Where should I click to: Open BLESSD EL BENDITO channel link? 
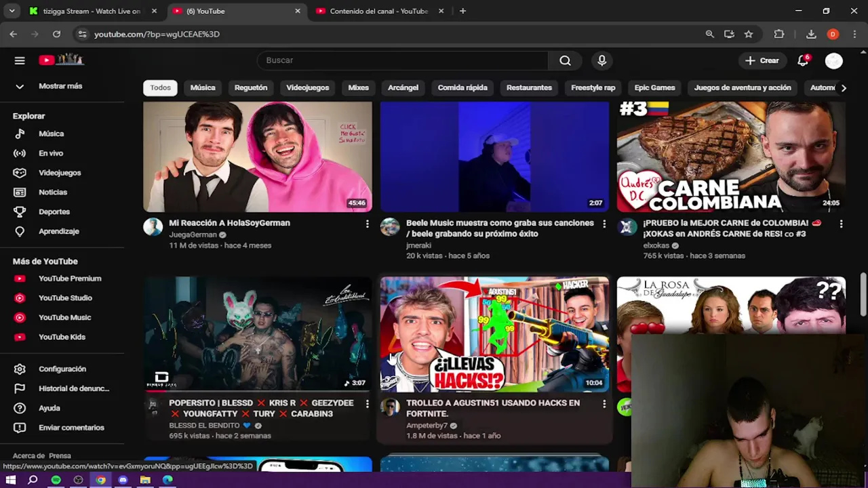(x=204, y=426)
